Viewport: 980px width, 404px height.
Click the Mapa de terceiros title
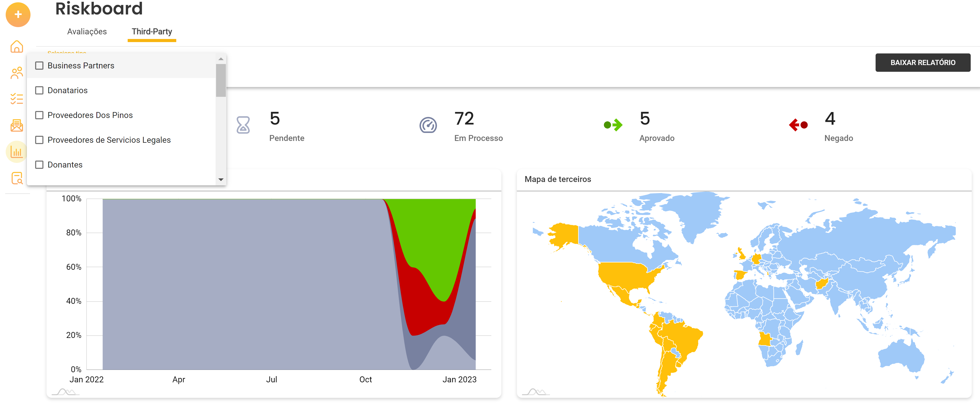click(x=558, y=179)
